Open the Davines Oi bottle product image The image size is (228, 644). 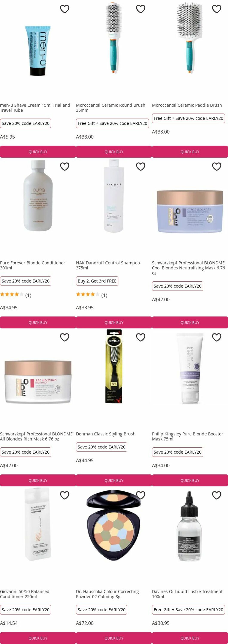click(x=189, y=526)
